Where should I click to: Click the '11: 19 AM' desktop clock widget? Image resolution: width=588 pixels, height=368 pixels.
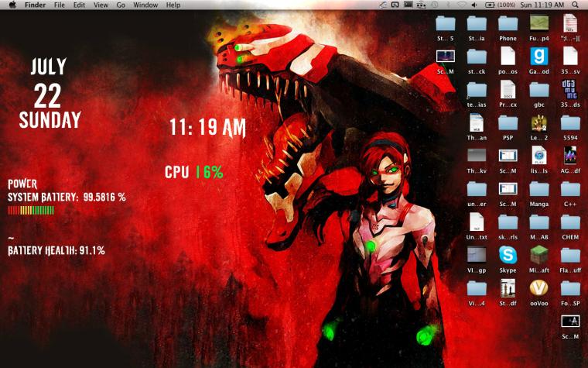click(208, 127)
